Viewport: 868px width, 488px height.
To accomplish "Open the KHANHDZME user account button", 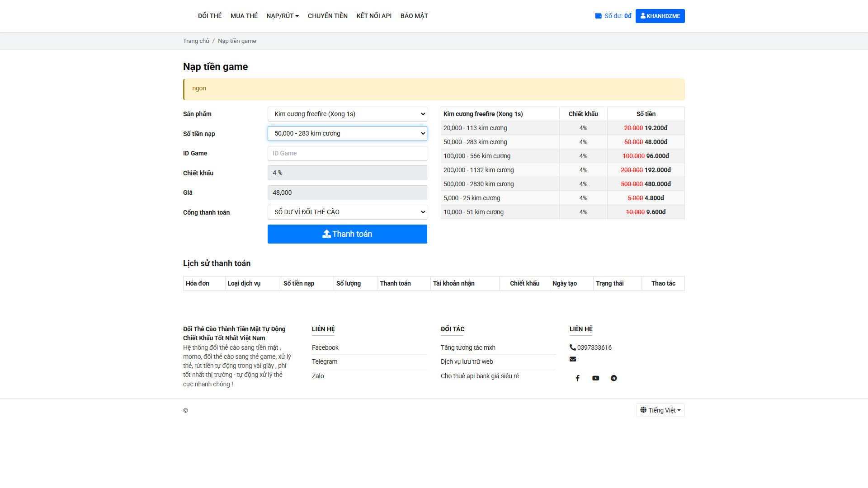I will coord(660,16).
